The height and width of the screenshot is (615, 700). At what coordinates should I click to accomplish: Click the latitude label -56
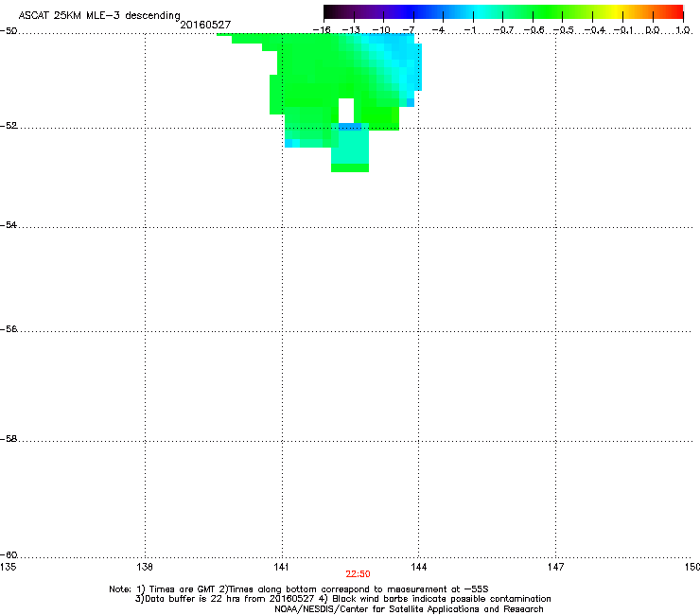[x=9, y=329]
